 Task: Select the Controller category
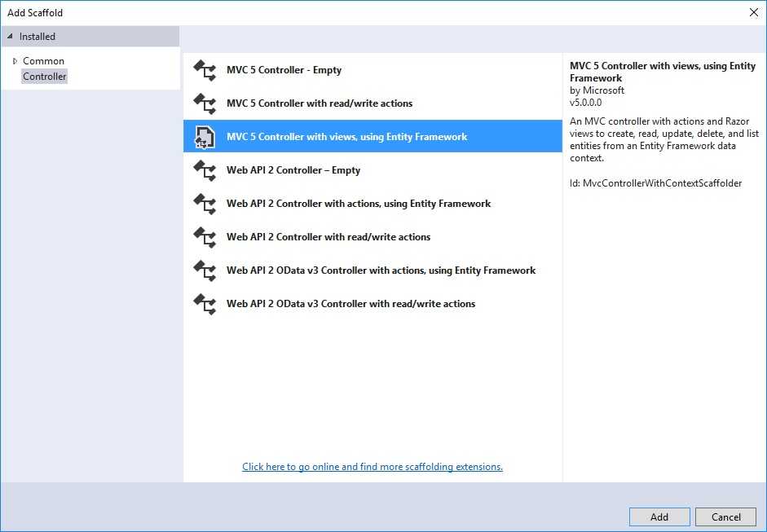tap(45, 77)
